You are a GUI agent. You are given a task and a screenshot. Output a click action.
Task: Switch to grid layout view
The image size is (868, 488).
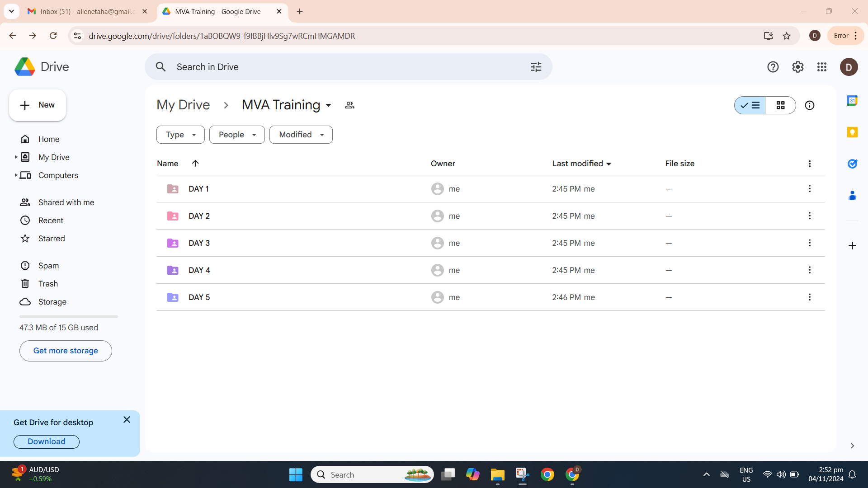coord(780,105)
